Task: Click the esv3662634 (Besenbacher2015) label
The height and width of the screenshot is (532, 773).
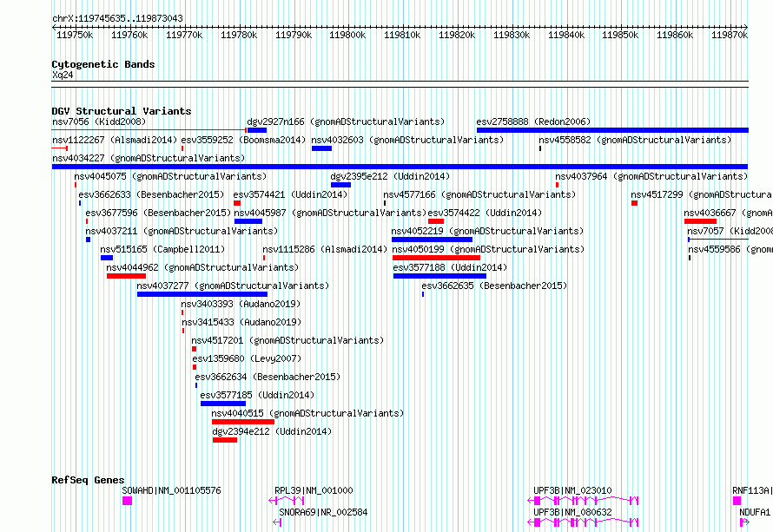Action: click(x=268, y=377)
